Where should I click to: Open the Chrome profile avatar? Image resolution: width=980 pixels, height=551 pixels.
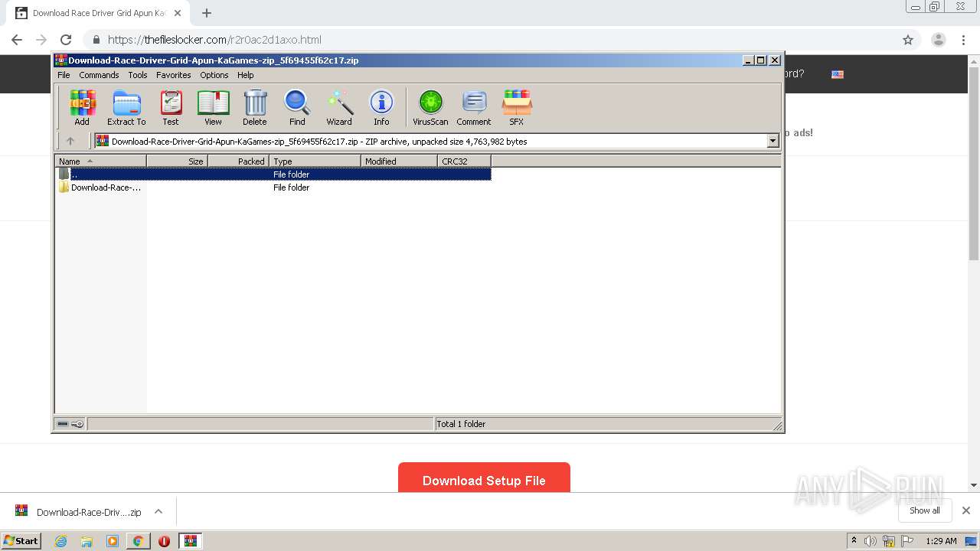tap(938, 40)
